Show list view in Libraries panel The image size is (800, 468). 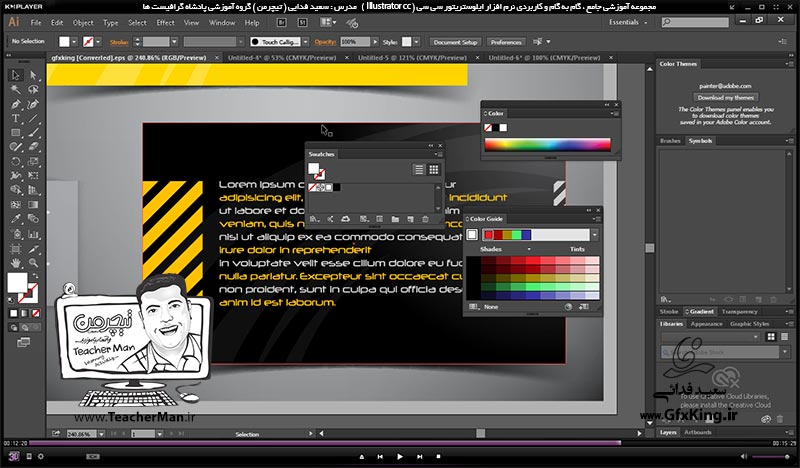coord(784,336)
